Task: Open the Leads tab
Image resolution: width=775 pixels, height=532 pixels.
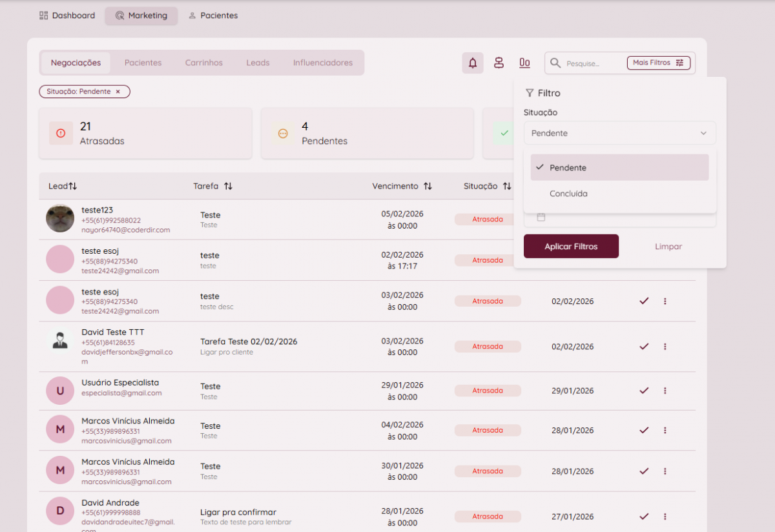Action: [x=258, y=63]
